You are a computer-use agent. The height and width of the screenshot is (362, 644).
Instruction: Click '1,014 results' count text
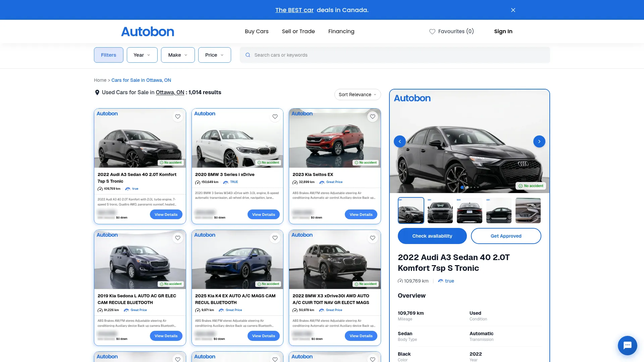click(x=205, y=92)
